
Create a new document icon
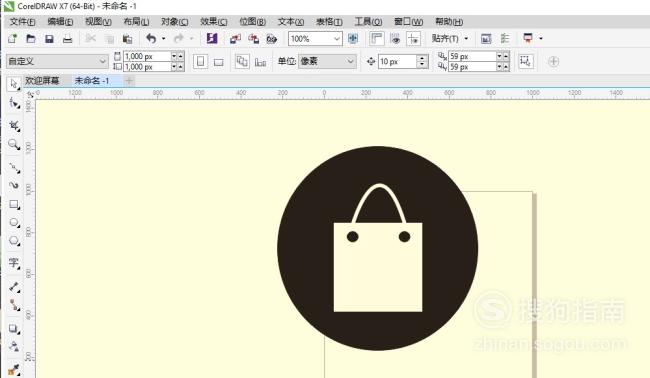12,39
